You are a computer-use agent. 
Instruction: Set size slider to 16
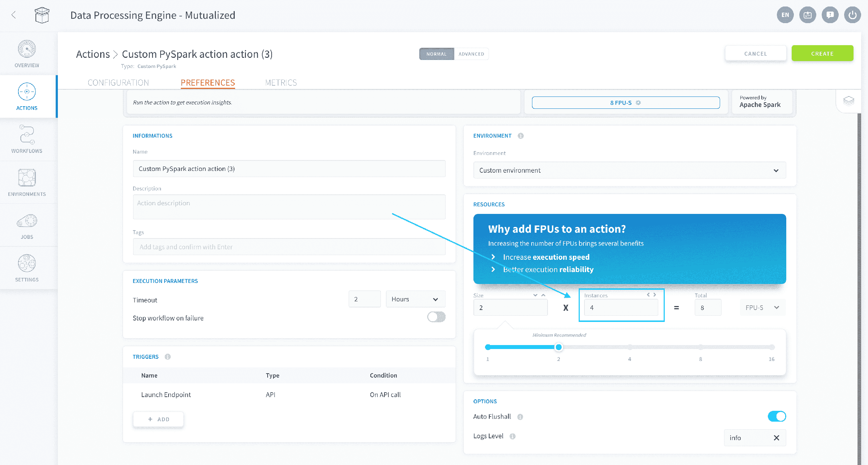pyautogui.click(x=772, y=347)
